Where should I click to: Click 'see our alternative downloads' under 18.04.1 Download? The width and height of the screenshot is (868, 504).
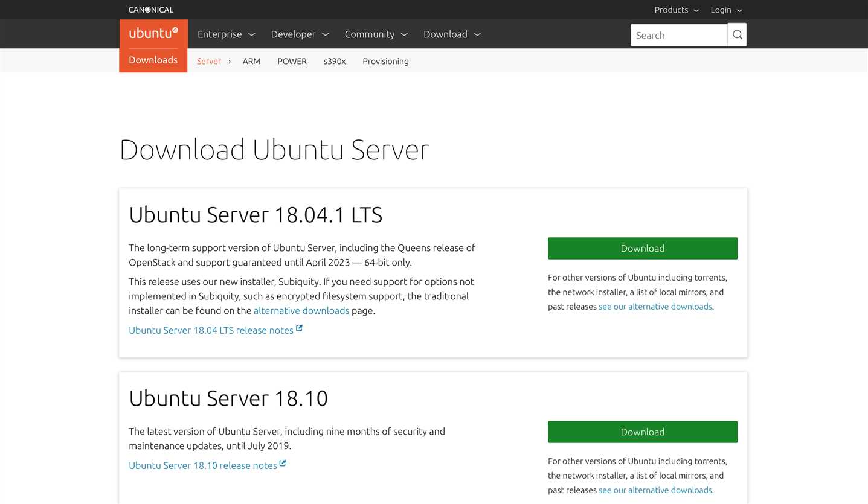click(655, 307)
